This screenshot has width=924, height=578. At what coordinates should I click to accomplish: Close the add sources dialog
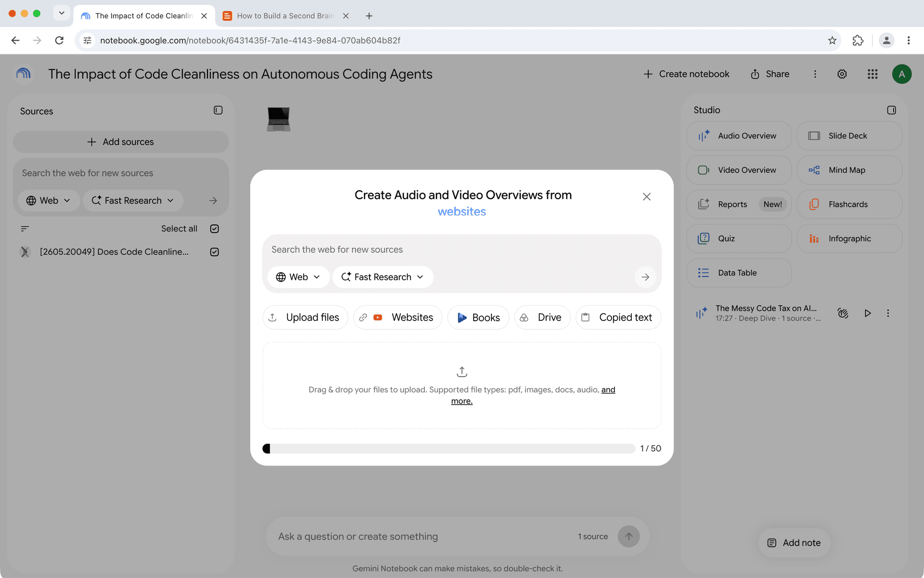click(646, 197)
